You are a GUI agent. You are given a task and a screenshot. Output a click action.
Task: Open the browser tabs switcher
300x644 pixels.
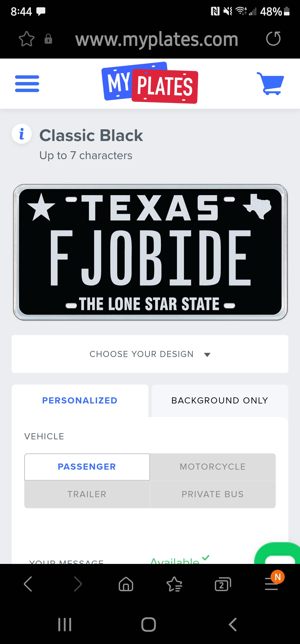point(223,584)
